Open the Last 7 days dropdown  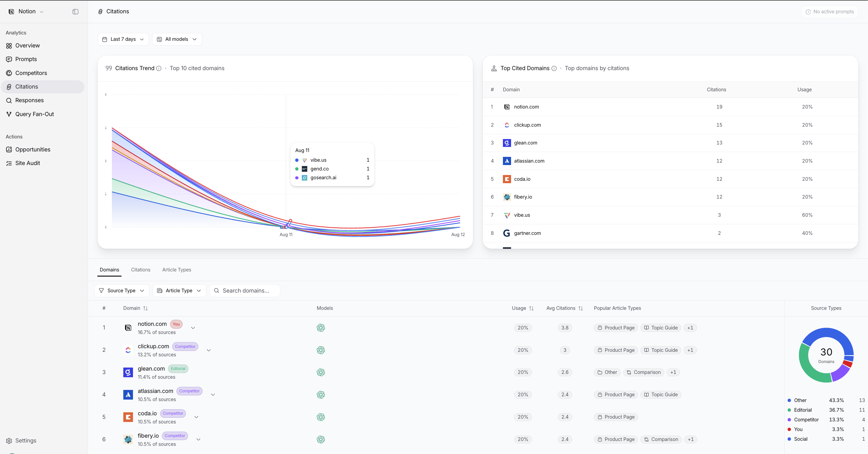point(123,39)
